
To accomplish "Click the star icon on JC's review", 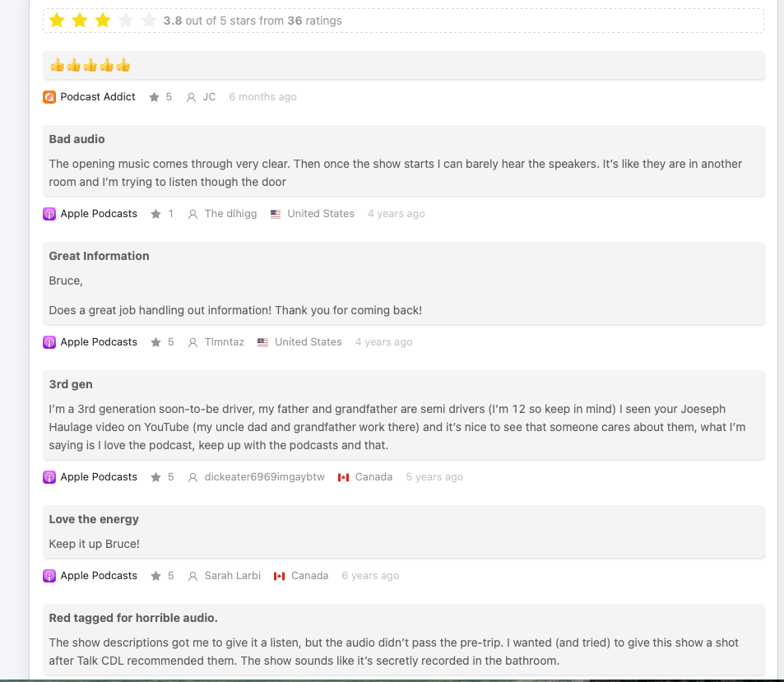I will point(154,97).
